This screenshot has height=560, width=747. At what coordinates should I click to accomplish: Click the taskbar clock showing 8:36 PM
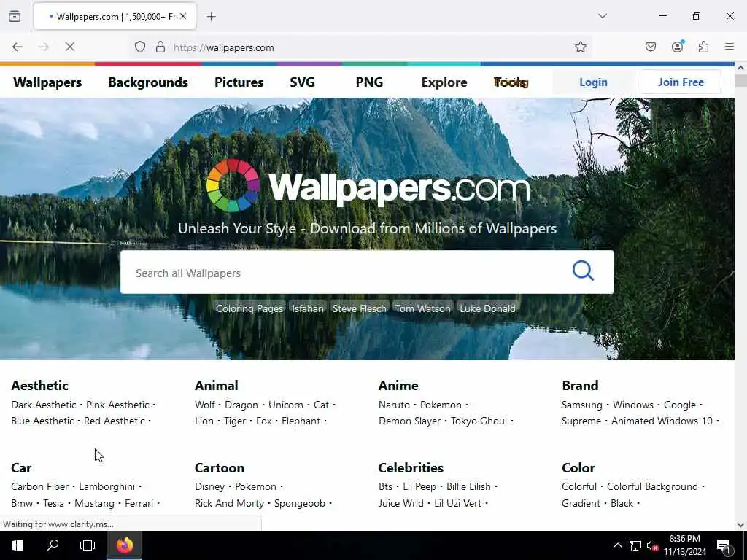tap(684, 545)
